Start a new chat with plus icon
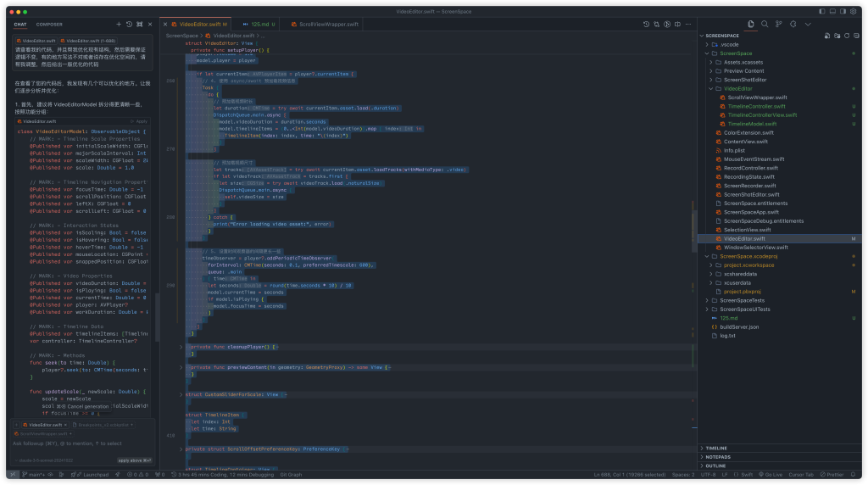Image resolution: width=868 pixels, height=485 pixels. (119, 25)
